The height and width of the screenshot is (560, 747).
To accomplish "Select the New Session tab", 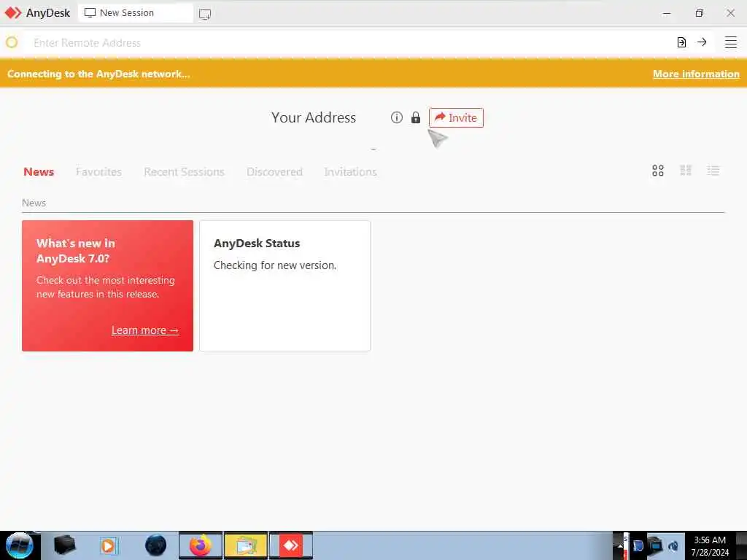I will [x=135, y=13].
